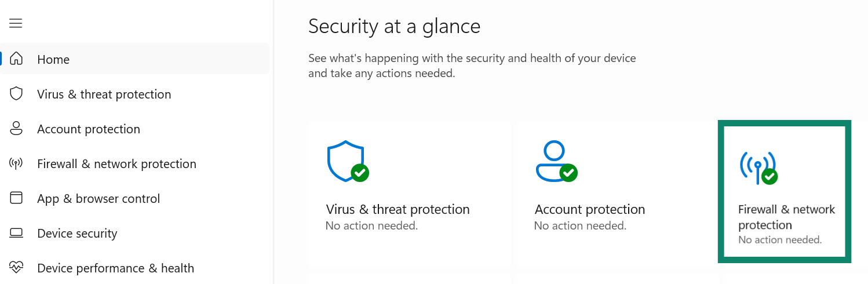The height and width of the screenshot is (284, 868).
Task: Click the Home house icon in sidebar
Action: coord(16,59)
